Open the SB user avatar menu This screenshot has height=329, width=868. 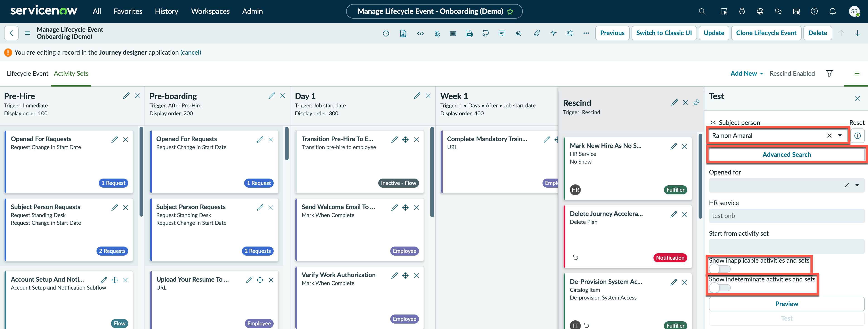pyautogui.click(x=854, y=12)
